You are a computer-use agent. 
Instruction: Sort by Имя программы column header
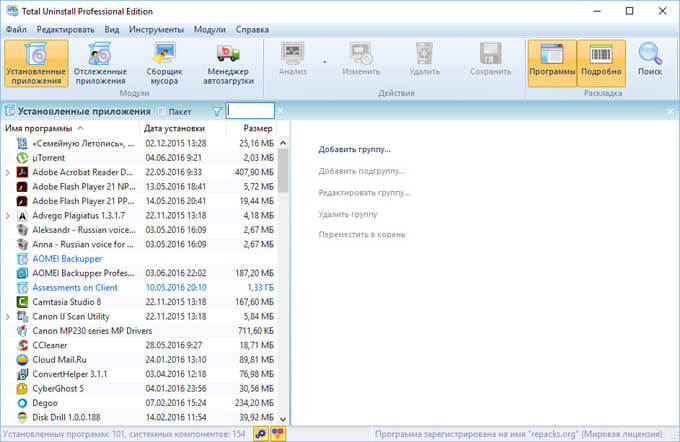70,128
